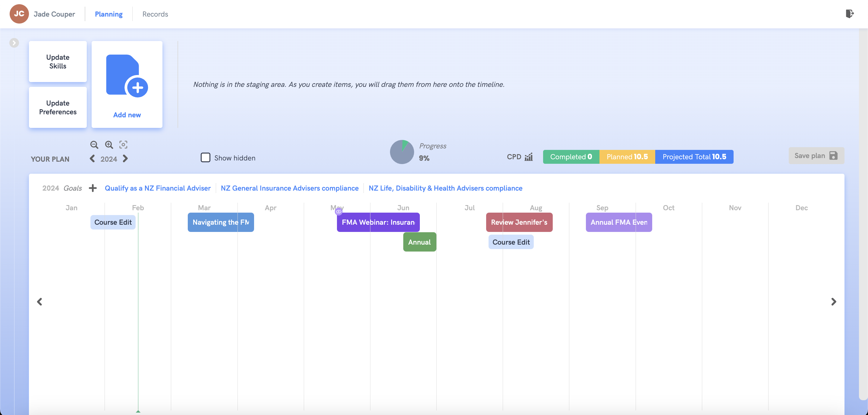Expand the 2024 Goals plus button
Screen dimensions: 868x415
[93, 188]
